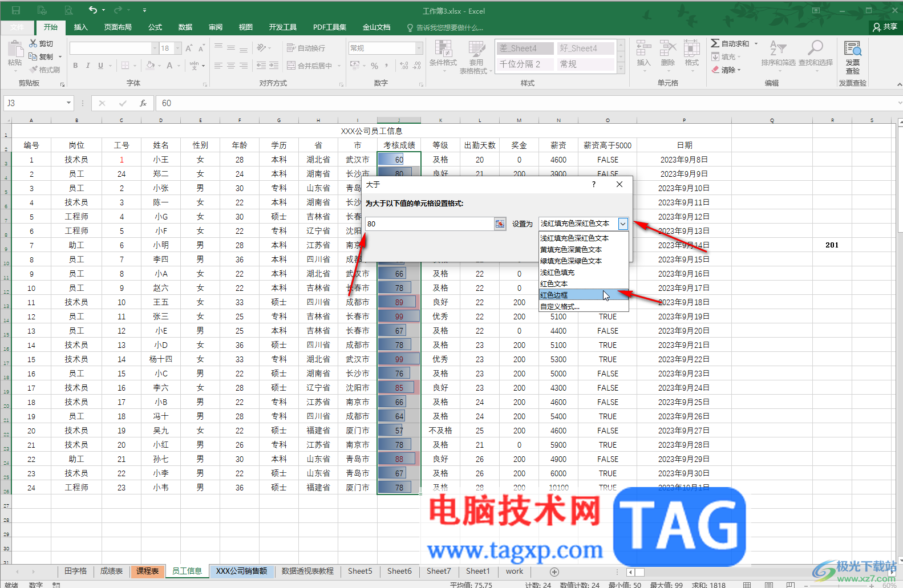
Task: Click the Clear (清除) button
Action: [x=726, y=70]
